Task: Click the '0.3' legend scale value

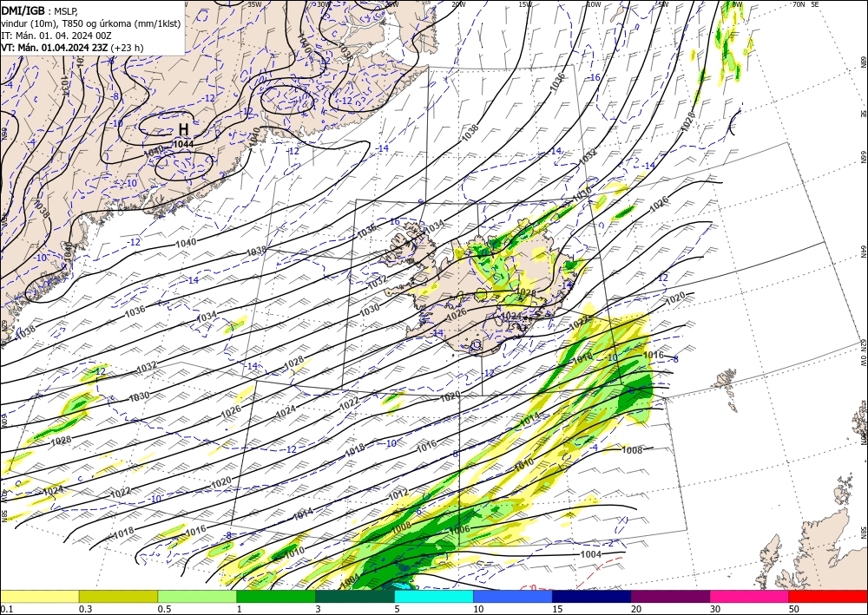Action: [x=85, y=609]
